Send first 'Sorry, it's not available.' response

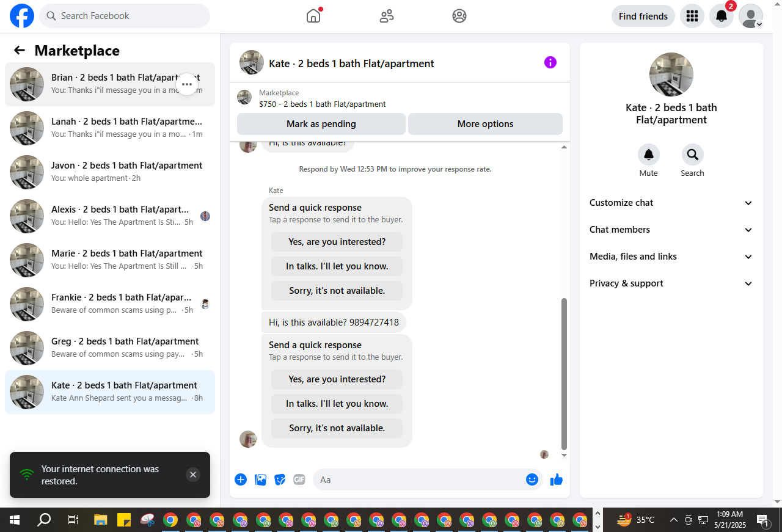tap(337, 291)
